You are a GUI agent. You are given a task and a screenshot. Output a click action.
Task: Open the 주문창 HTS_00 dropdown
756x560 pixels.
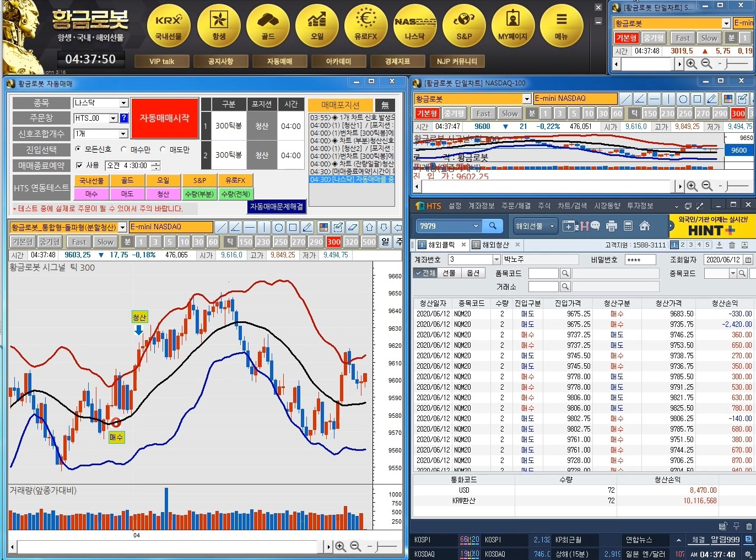click(113, 118)
